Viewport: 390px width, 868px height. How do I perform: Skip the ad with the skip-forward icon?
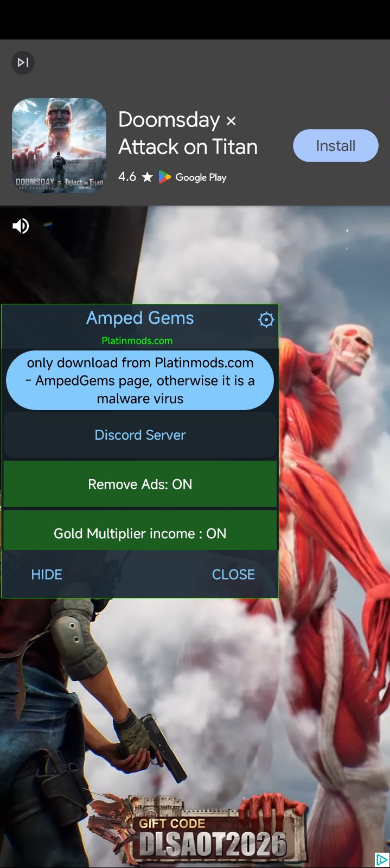(x=23, y=63)
